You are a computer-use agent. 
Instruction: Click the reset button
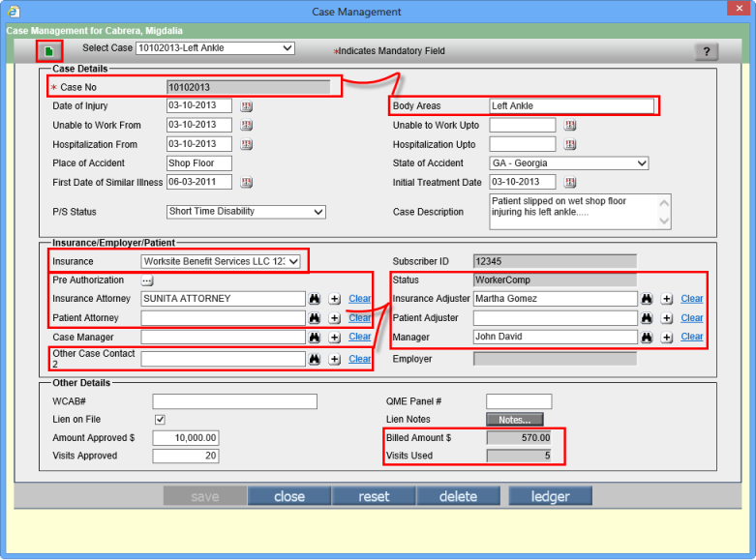tap(374, 496)
